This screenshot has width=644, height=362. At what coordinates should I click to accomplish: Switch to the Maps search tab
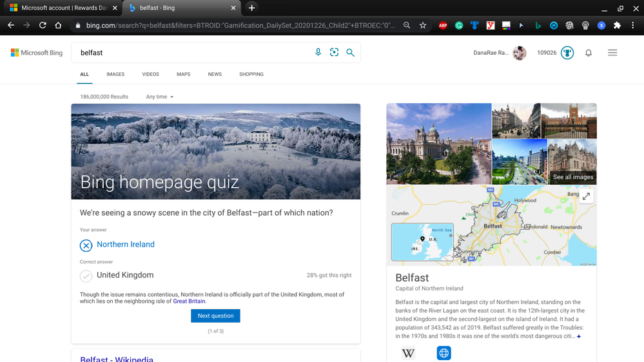point(183,74)
